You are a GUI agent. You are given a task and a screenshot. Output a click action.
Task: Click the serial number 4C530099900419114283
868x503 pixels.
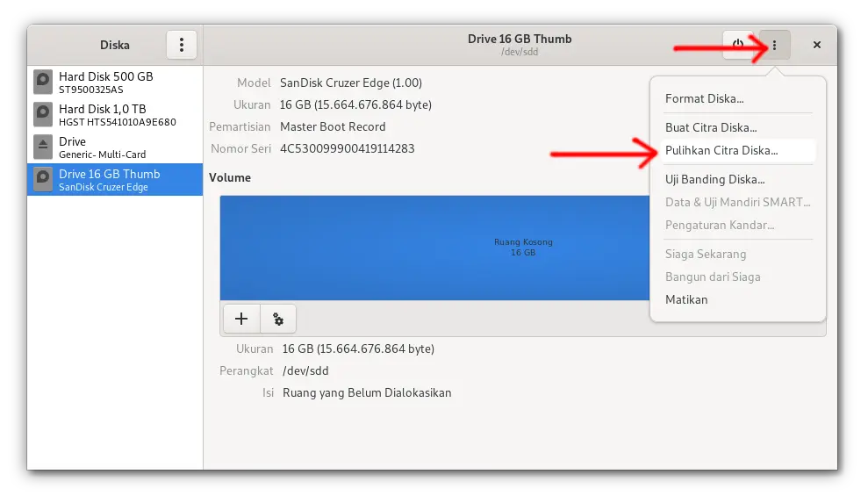pos(347,148)
